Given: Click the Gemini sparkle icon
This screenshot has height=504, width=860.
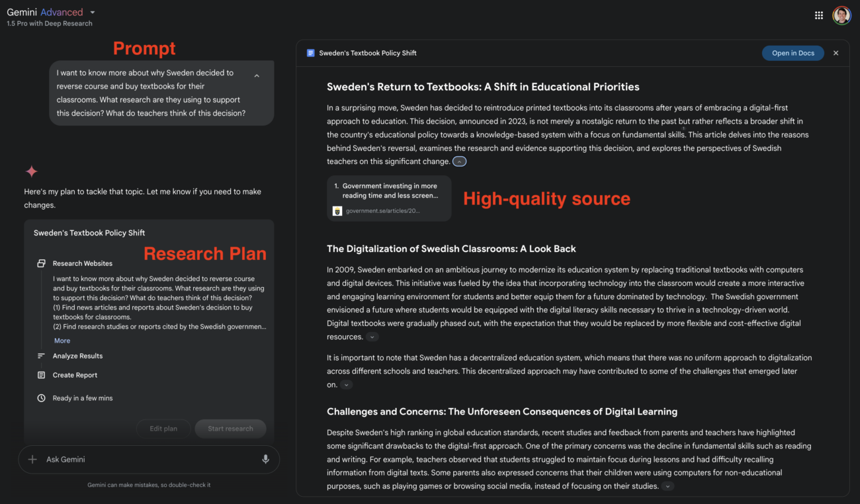Looking at the screenshot, I should tap(31, 171).
